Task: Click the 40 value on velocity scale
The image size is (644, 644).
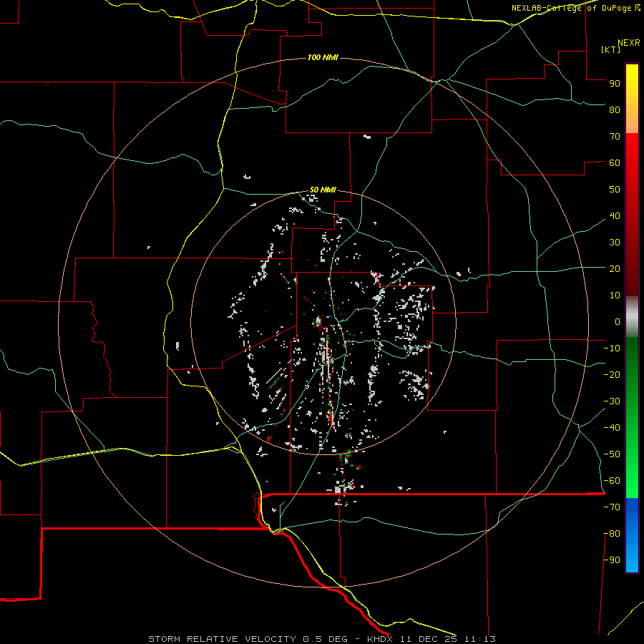Action: click(x=615, y=215)
